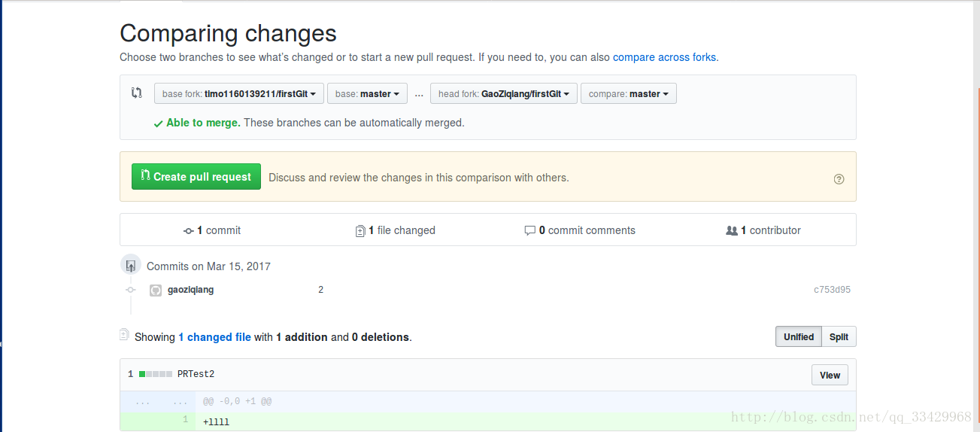The width and height of the screenshot is (980, 432).
Task: Click the commits date push icon
Action: tap(131, 265)
